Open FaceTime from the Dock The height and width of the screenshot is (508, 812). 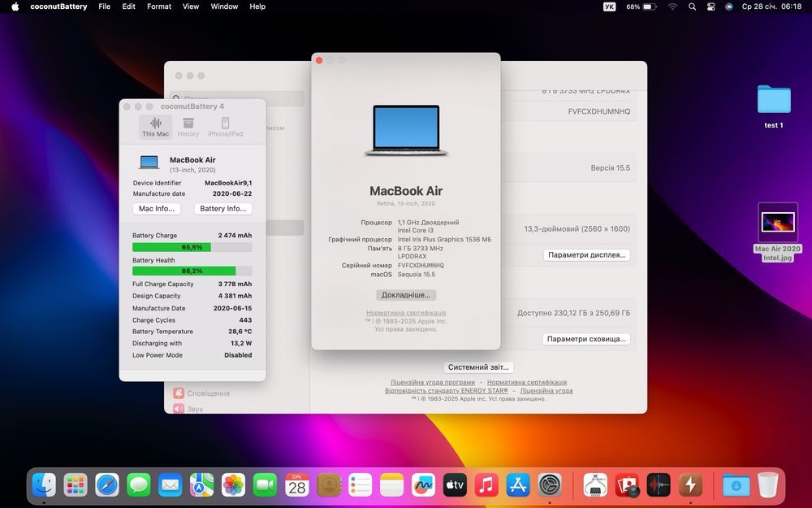[266, 486]
